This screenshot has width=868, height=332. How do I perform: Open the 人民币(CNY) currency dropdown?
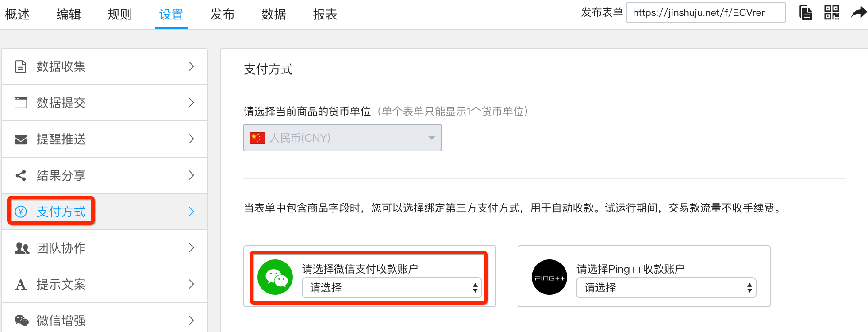pyautogui.click(x=342, y=138)
